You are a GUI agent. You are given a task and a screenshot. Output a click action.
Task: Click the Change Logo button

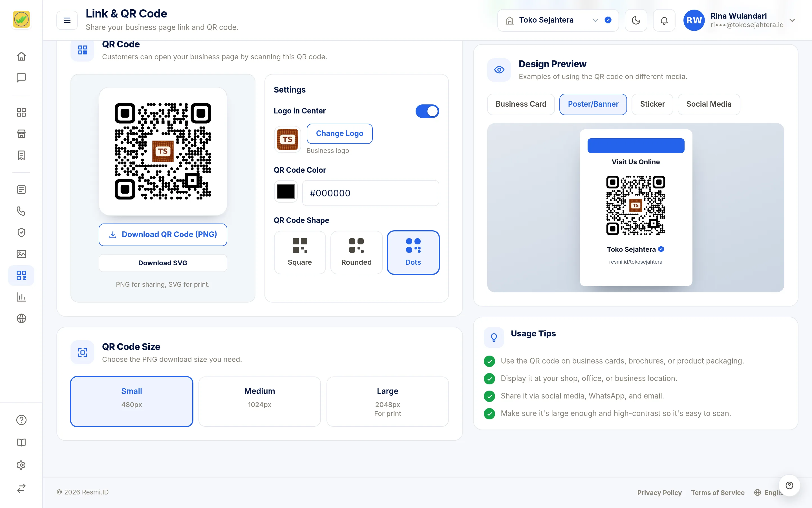(339, 133)
